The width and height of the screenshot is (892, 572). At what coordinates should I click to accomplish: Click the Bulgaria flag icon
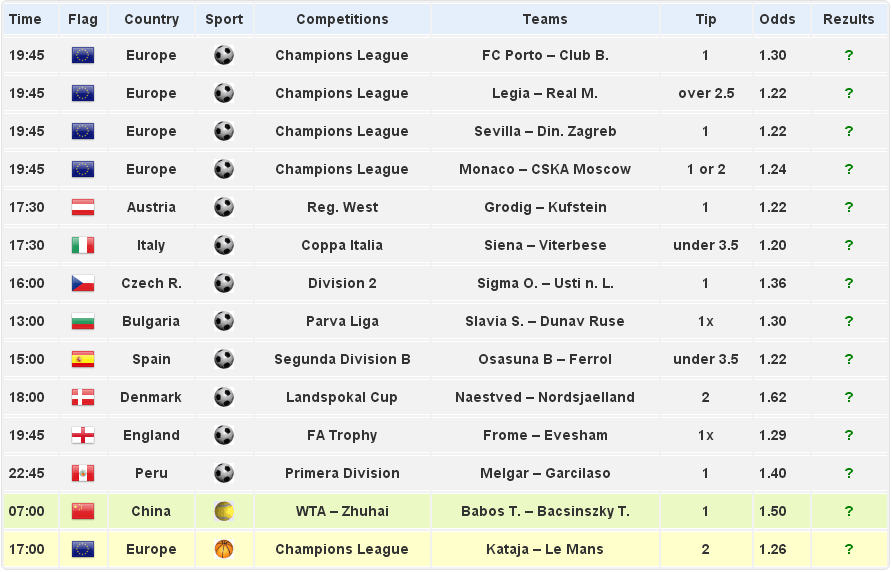pyautogui.click(x=83, y=322)
